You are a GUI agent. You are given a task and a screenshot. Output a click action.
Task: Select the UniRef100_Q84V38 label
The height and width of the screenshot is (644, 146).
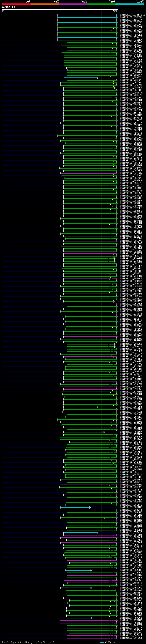131,284
